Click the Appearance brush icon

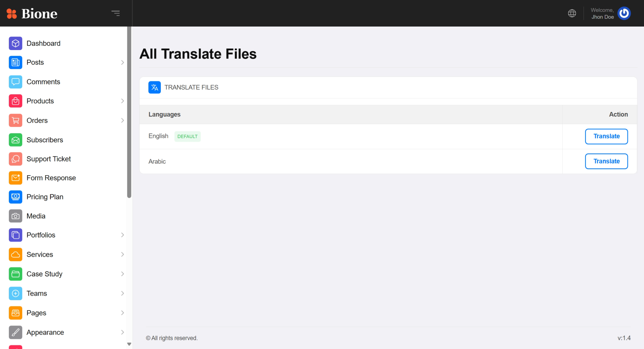[x=15, y=332]
